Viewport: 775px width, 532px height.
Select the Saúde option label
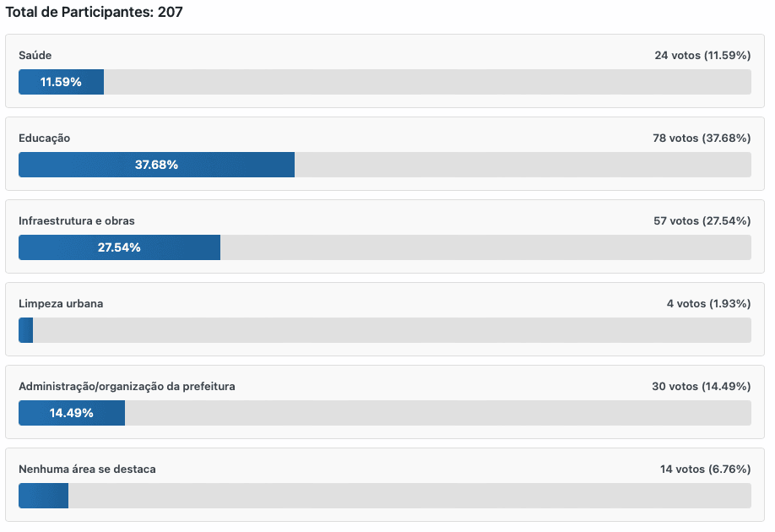35,55
